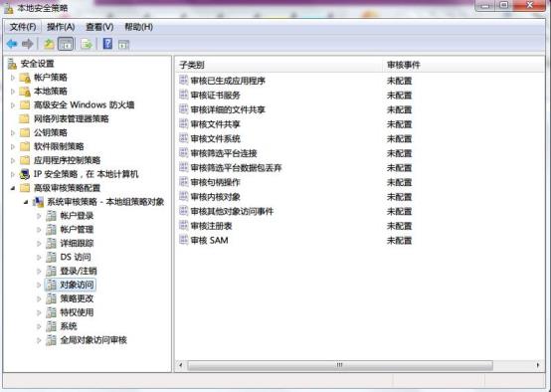Click the icon beside DS 访问
The image size is (551, 392).
(51, 257)
